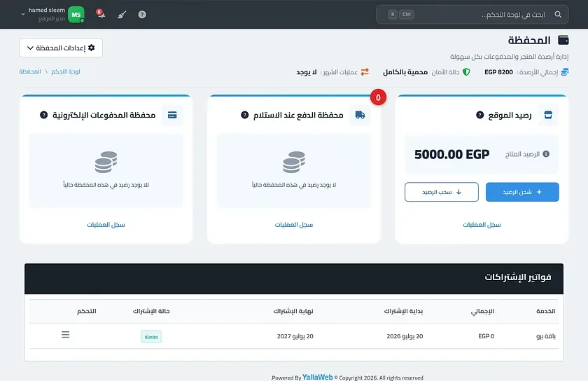Open سجل العمليات under cash-on-delivery wallet

(x=293, y=225)
